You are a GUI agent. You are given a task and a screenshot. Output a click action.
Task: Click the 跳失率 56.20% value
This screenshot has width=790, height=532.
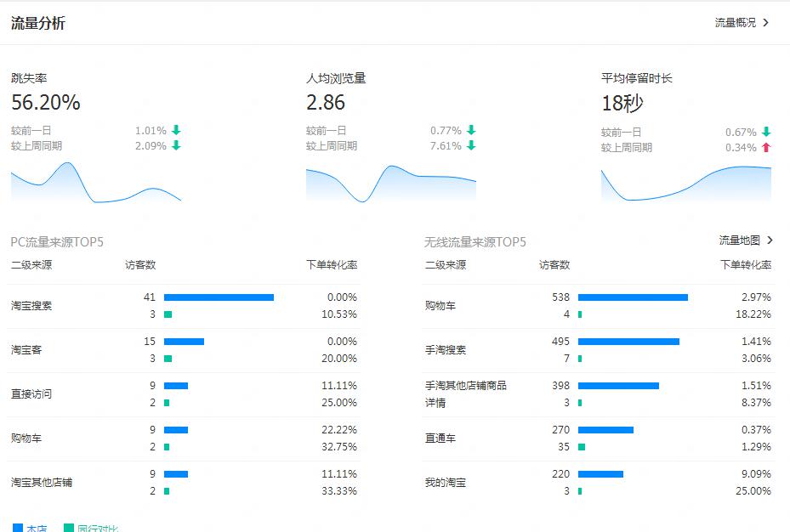point(46,103)
